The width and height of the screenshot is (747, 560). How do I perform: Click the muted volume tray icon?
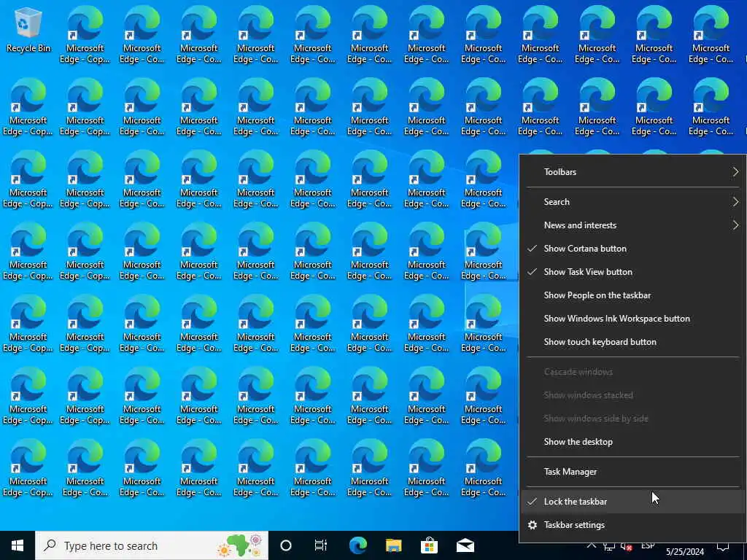pos(627,547)
